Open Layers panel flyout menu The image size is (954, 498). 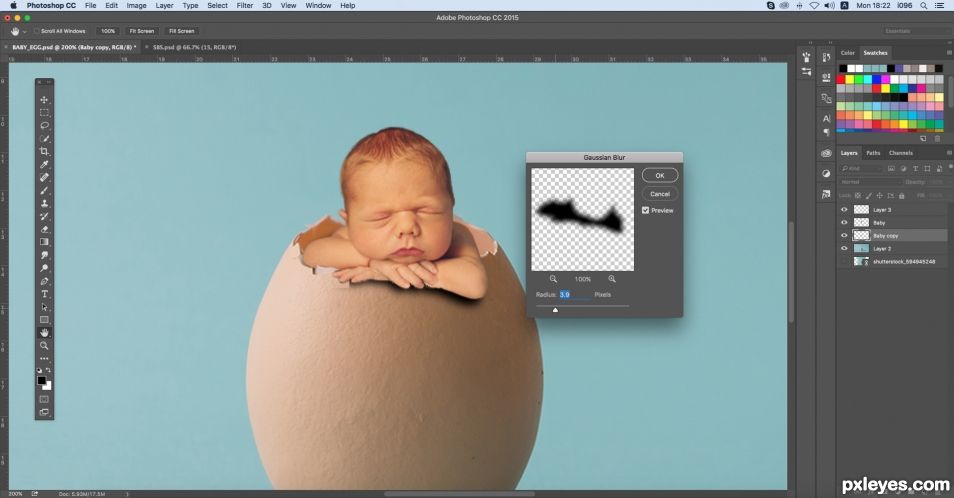[949, 153]
